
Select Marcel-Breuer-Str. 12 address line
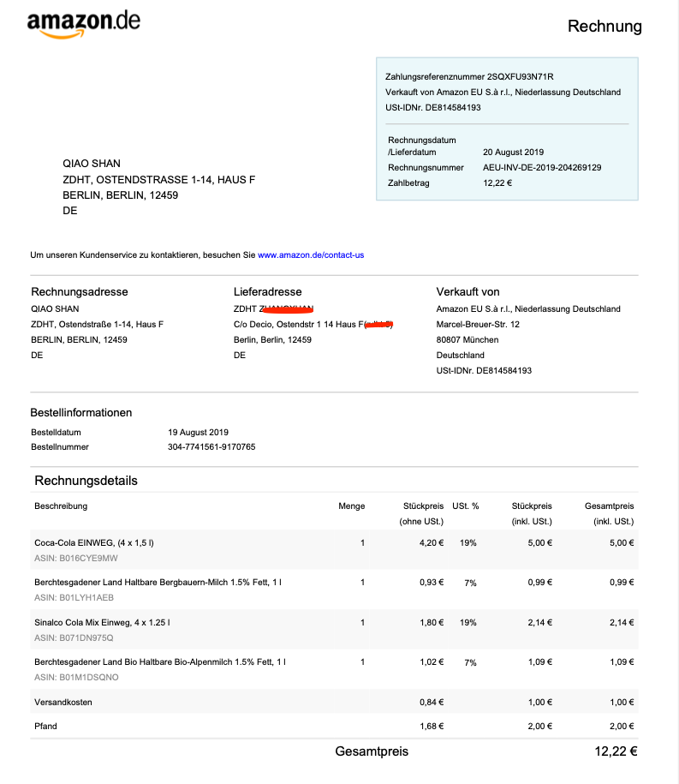(x=478, y=325)
